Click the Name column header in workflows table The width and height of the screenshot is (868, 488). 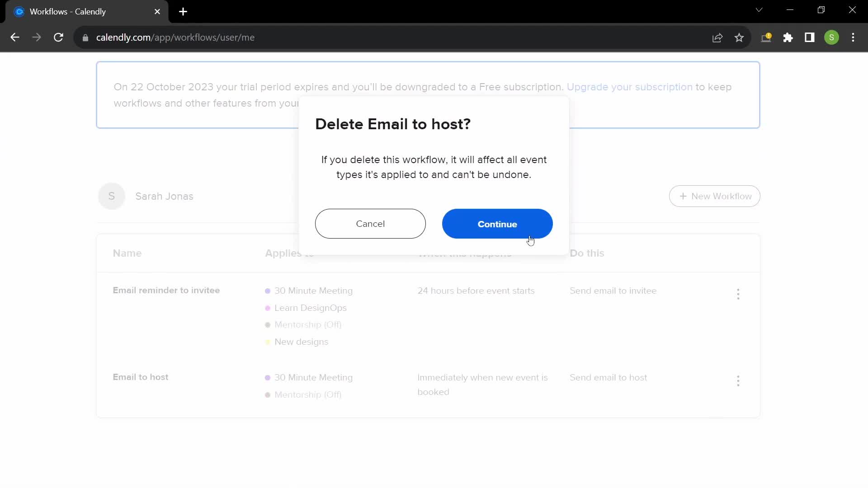pos(127,253)
